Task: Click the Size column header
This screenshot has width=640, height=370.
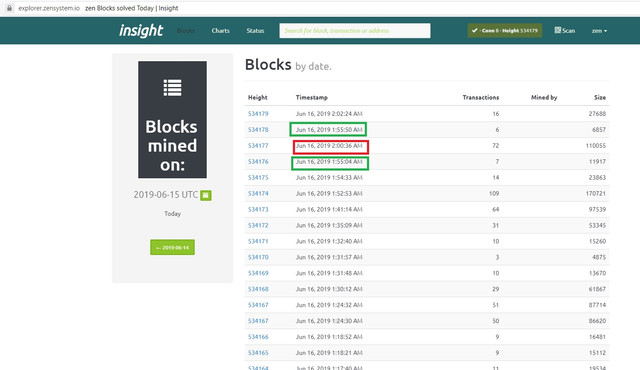Action: tap(600, 97)
